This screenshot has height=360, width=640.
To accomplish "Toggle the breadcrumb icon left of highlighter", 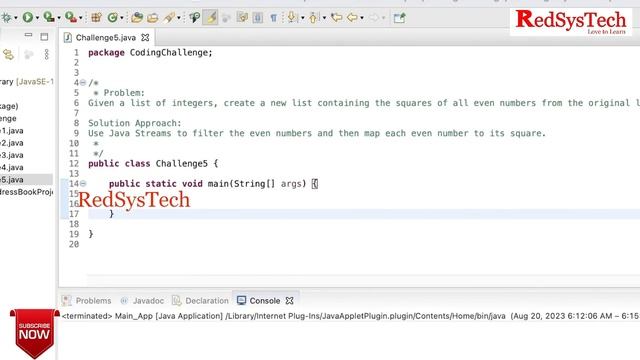I will 194,18.
